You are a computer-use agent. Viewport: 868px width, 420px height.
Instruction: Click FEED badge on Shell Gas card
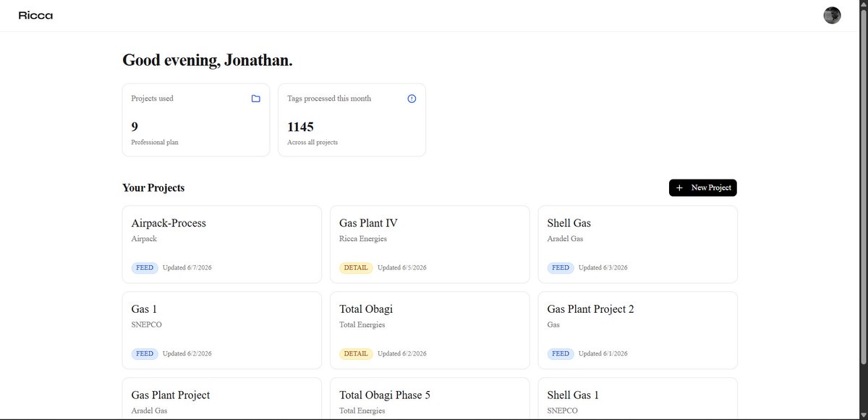561,268
